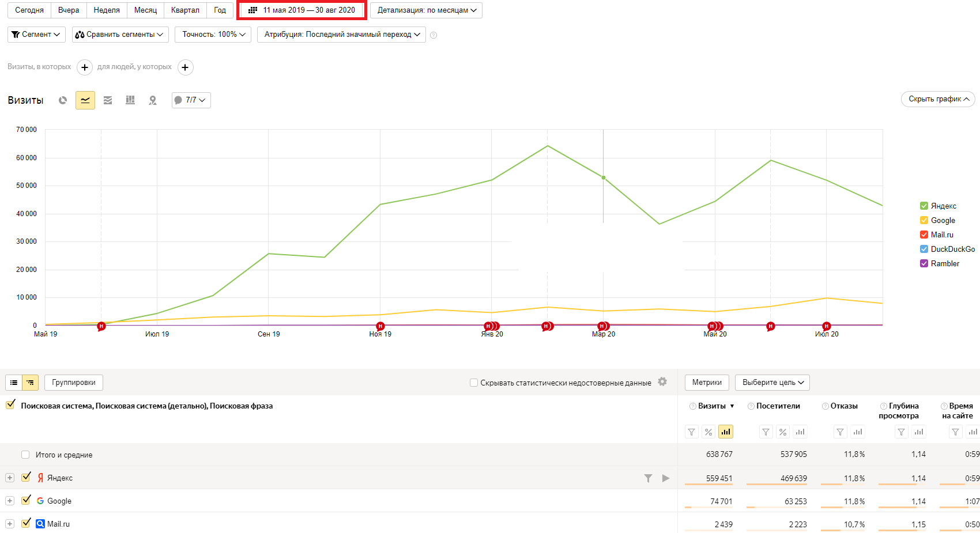This screenshot has width=980, height=533.
Task: Enable hiding statistically unreliable data checkbox
Action: pos(474,383)
